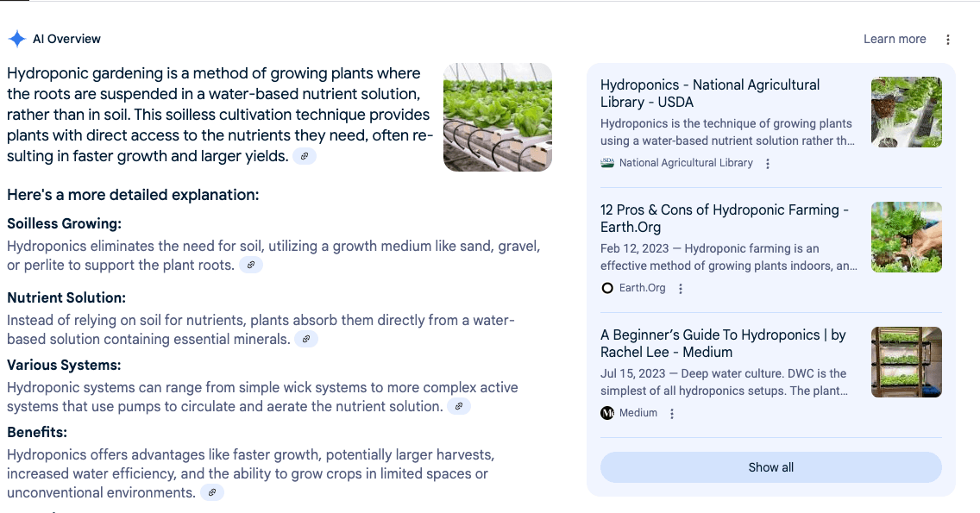Click the AI Overview sparkle icon
Viewport: 980px width, 513px height.
tap(16, 39)
